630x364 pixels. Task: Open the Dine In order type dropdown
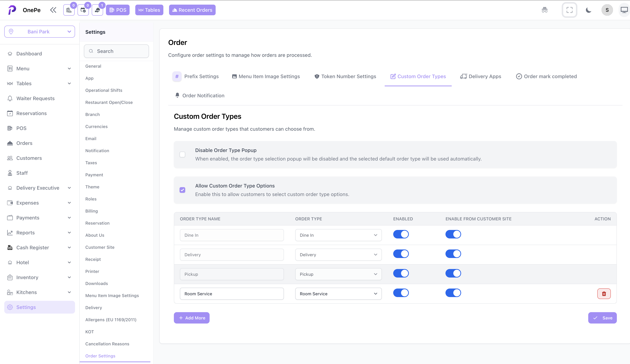[x=338, y=235]
